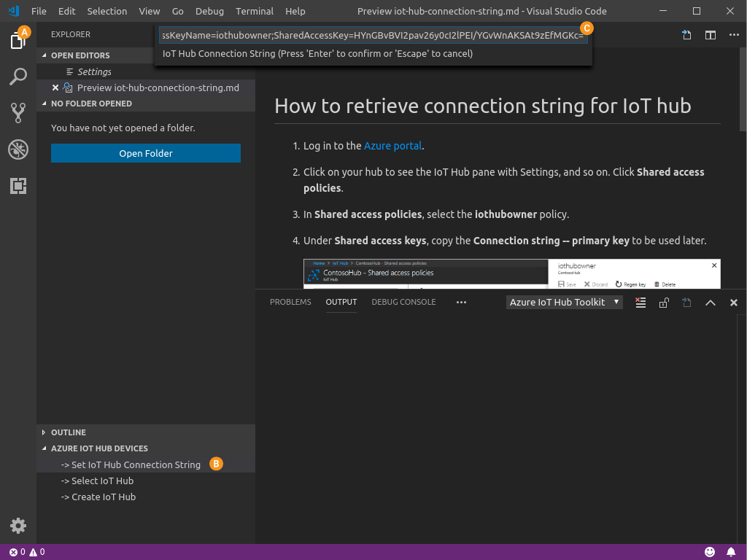Split the editor to the right
Screen dimensions: 747x560
click(x=710, y=35)
